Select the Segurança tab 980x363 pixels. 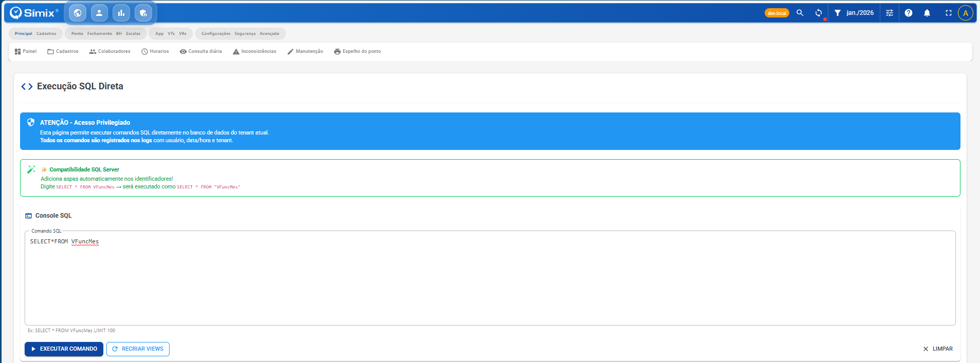pos(245,33)
